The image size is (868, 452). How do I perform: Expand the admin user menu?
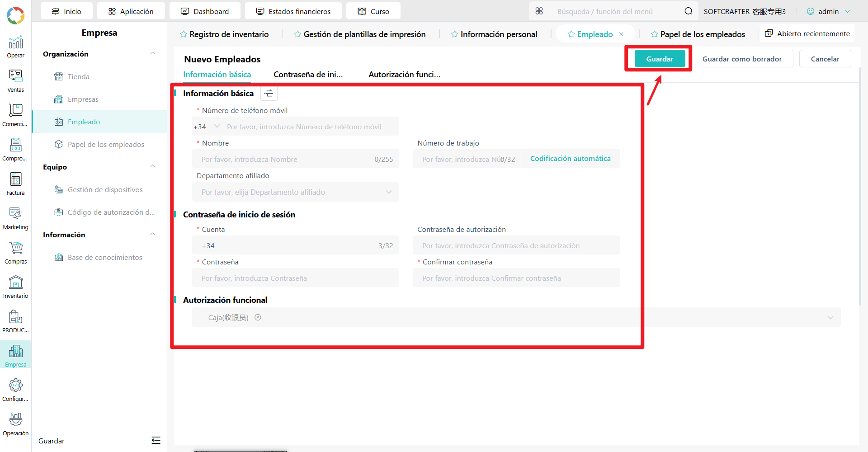click(829, 11)
